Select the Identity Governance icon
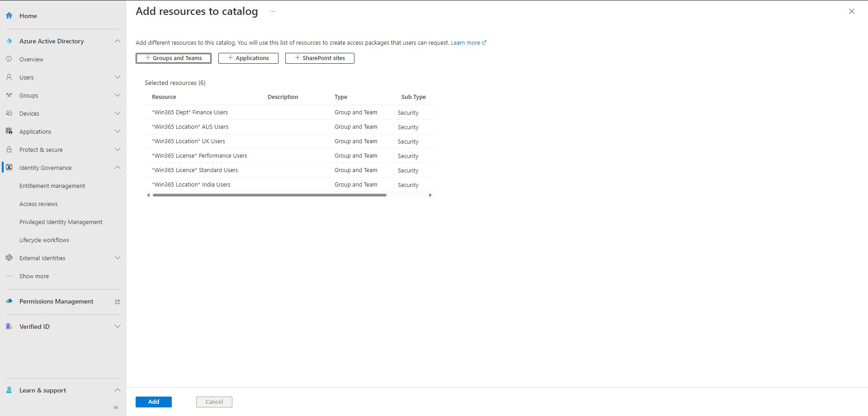The width and height of the screenshot is (868, 416). (9, 167)
